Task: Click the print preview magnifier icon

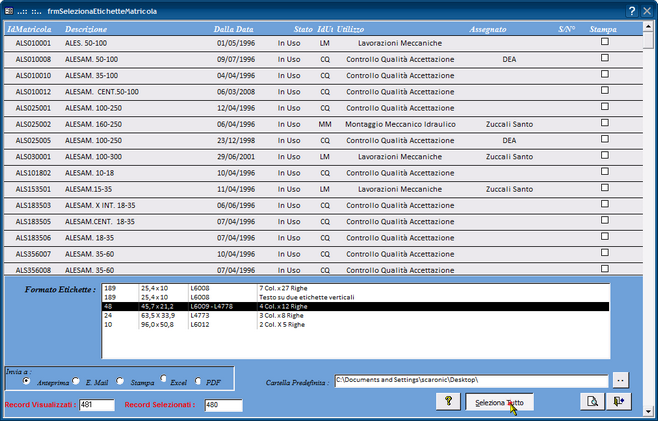Action: (593, 402)
